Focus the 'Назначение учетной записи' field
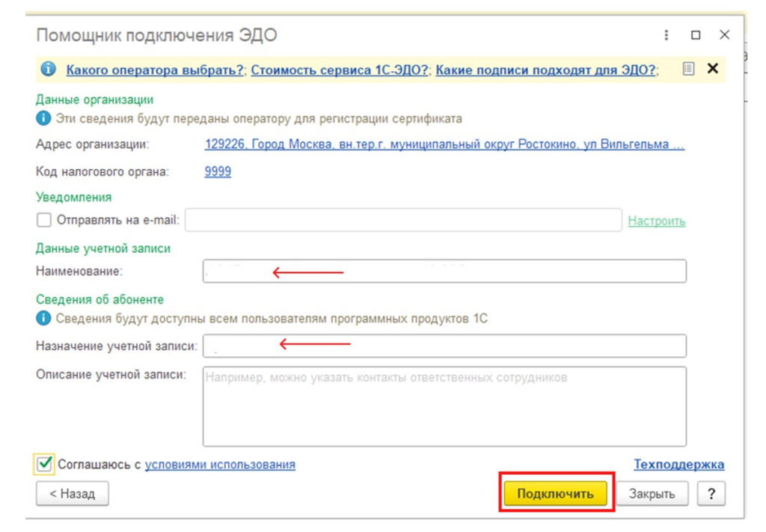This screenshot has width=766, height=532. tap(444, 346)
